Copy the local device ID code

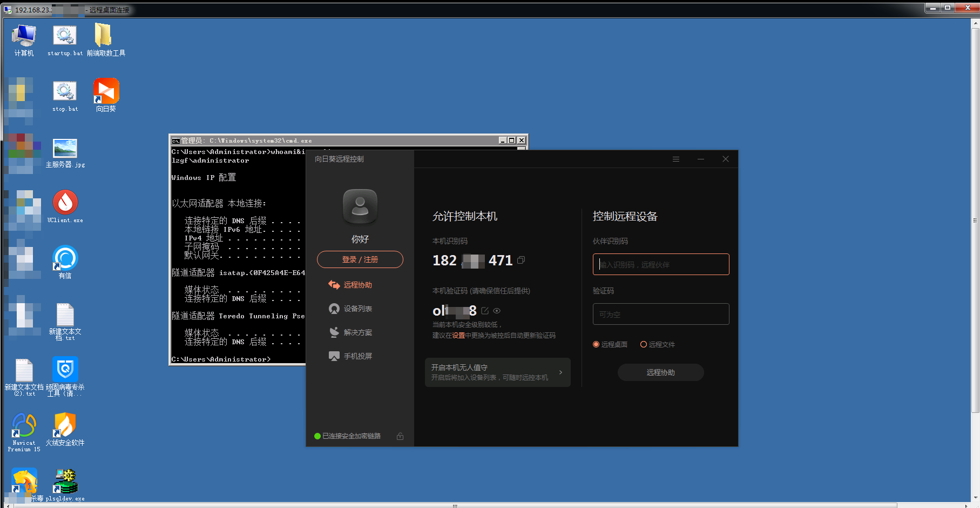pos(521,260)
